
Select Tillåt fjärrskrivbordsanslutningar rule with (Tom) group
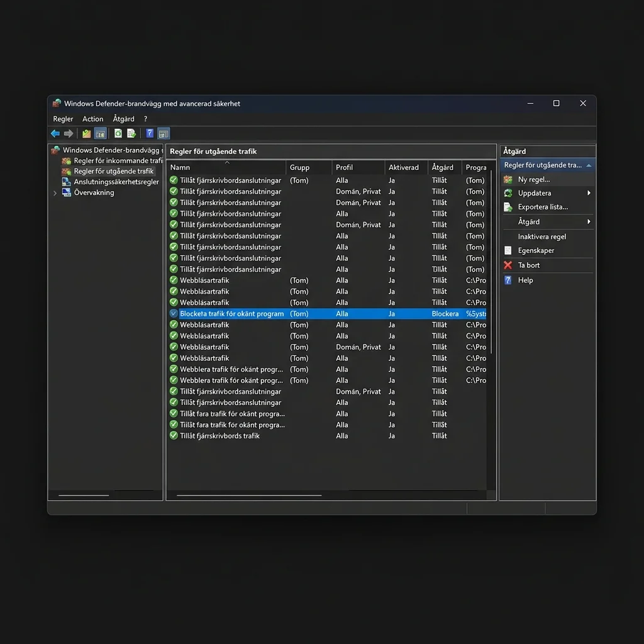click(327, 180)
